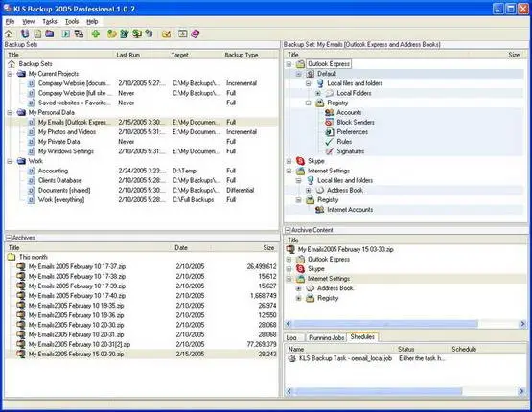Collapse the My Personal Data group

11,112
